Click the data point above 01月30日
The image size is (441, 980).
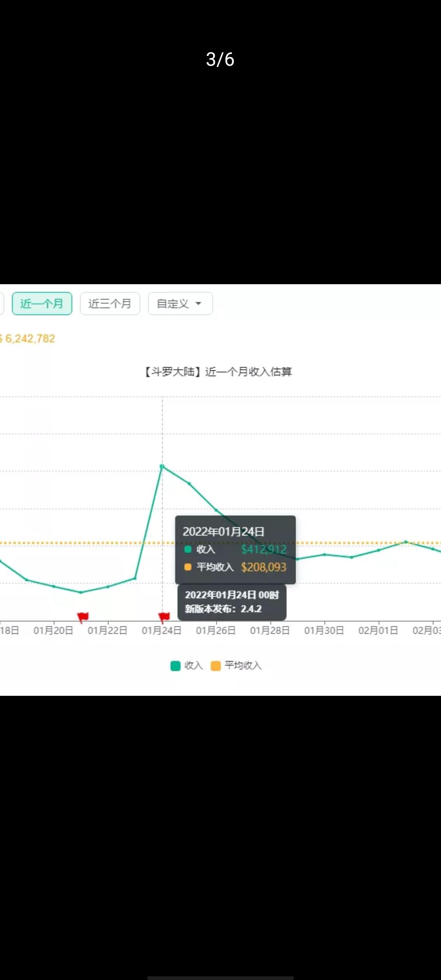pyautogui.click(x=324, y=555)
